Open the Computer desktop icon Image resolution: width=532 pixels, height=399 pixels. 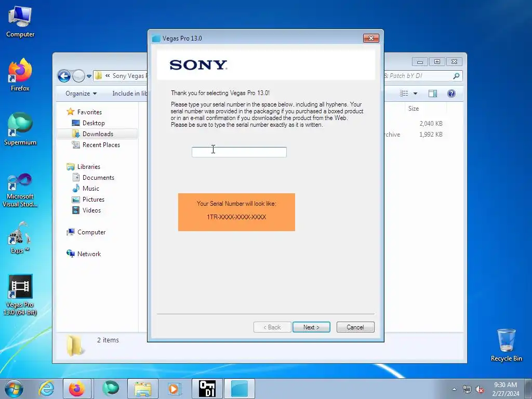20,21
